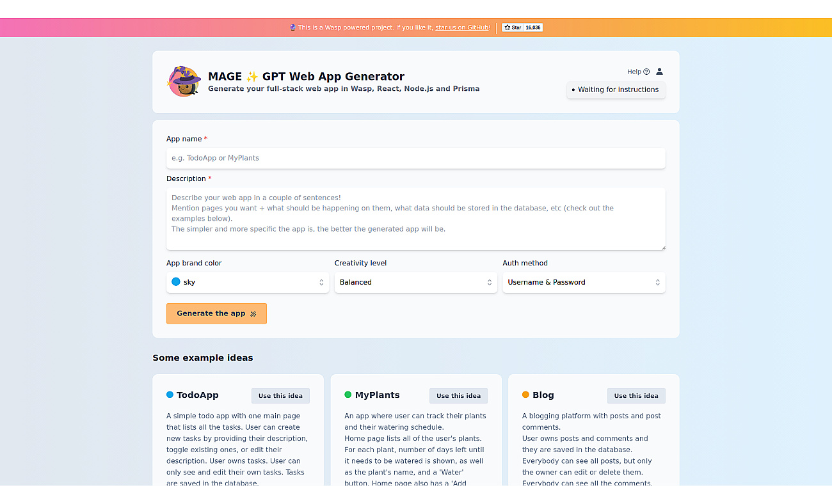Click the description textarea resize handle
The height and width of the screenshot is (504, 832).
pyautogui.click(x=662, y=247)
